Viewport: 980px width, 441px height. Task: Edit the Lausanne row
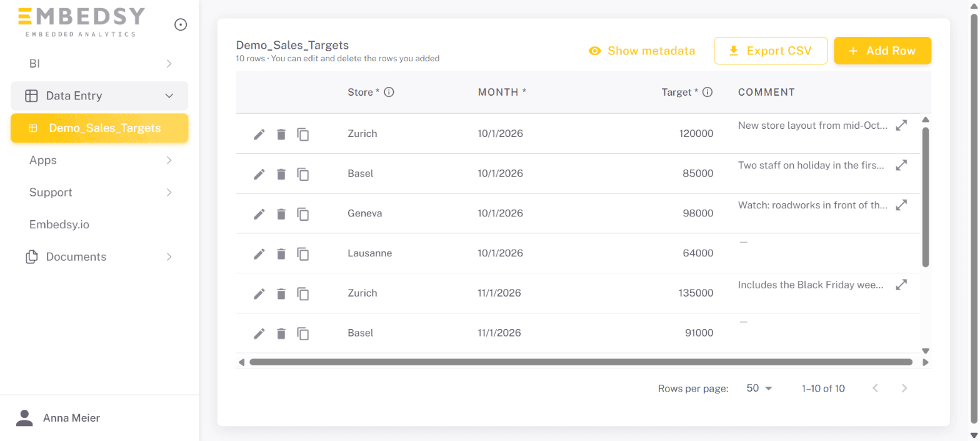259,253
